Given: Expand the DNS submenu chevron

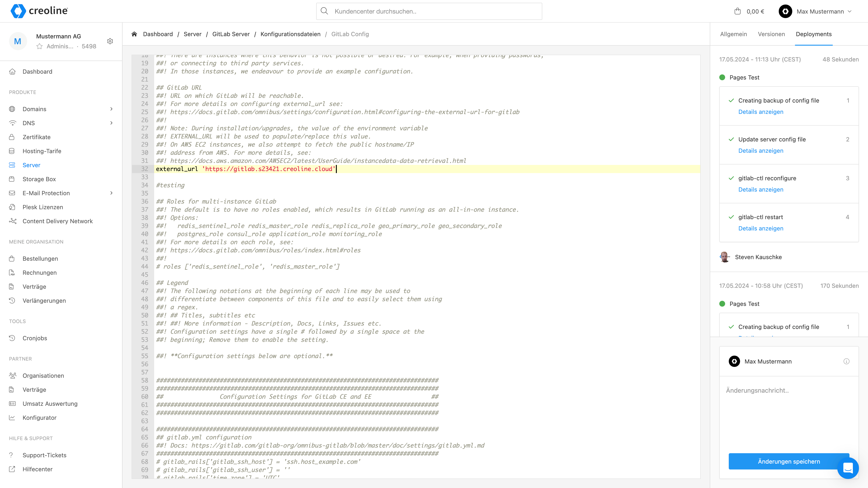Looking at the screenshot, I should (111, 123).
